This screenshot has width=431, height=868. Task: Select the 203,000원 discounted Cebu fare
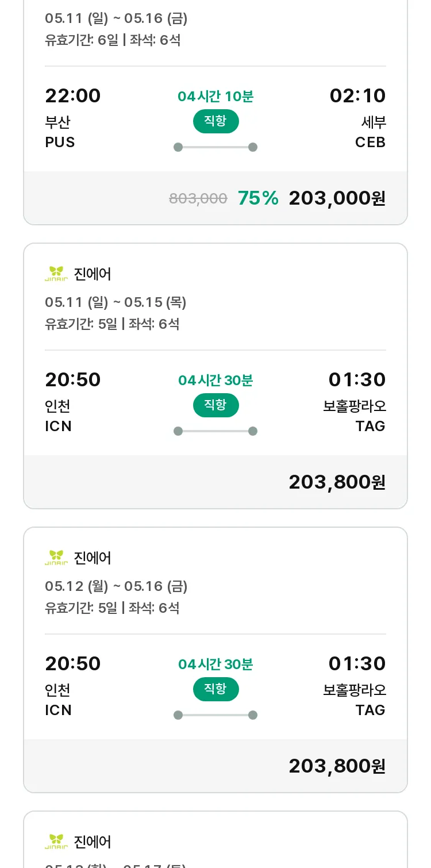(x=337, y=198)
